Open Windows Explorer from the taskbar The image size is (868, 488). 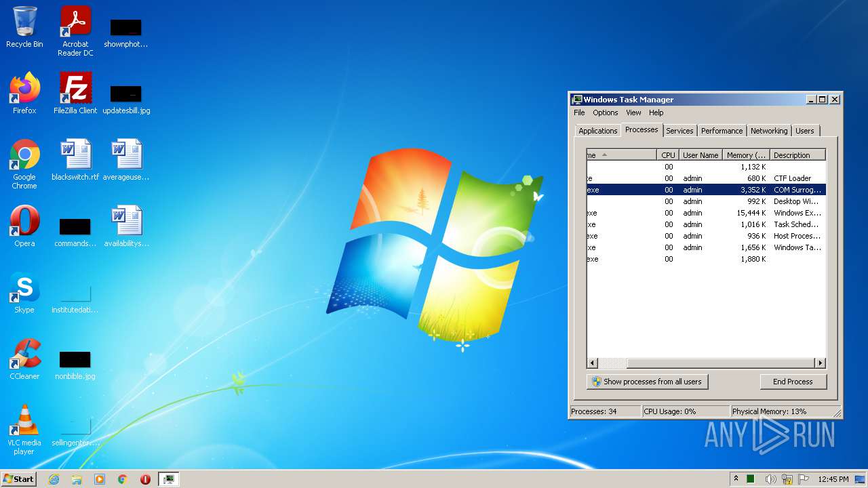77,479
